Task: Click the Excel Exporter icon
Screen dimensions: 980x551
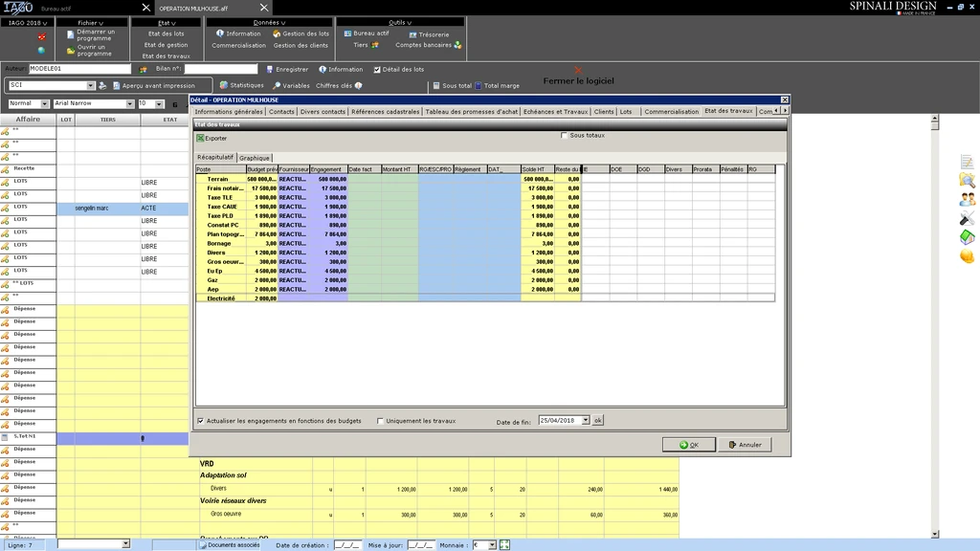Action: [201, 139]
